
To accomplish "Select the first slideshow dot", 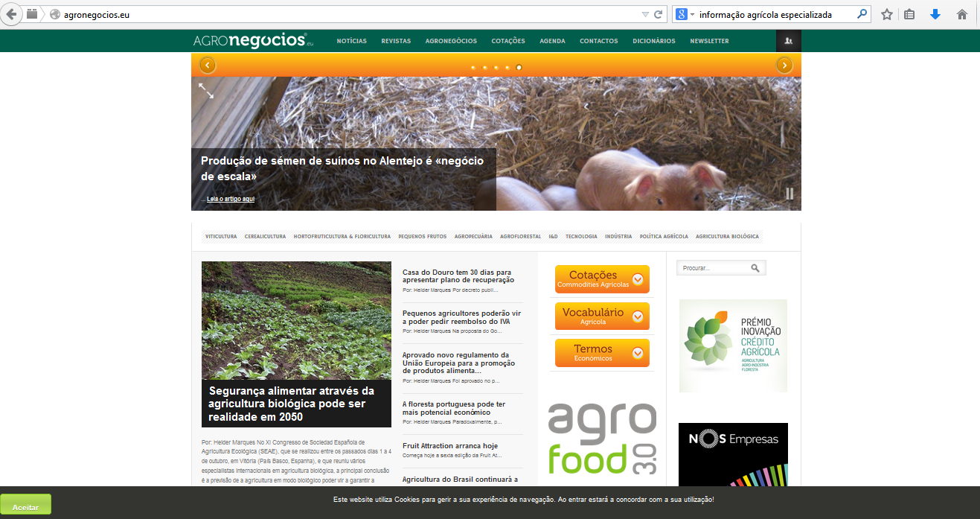I will (x=473, y=68).
